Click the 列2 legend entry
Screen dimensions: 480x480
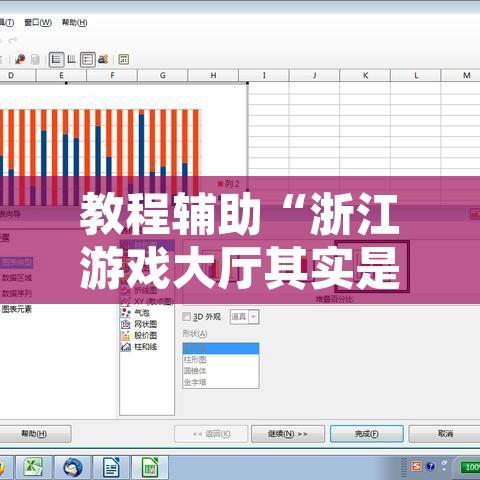click(229, 184)
